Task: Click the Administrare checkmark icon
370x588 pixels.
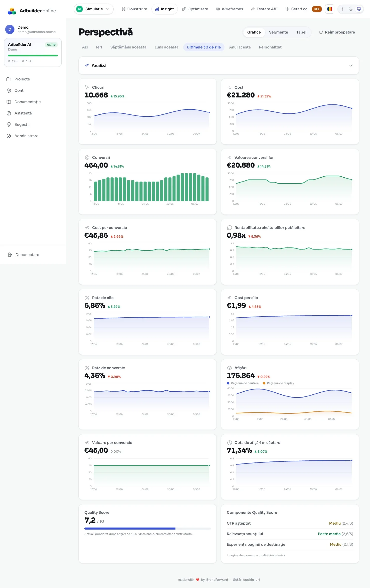Action: pos(9,136)
